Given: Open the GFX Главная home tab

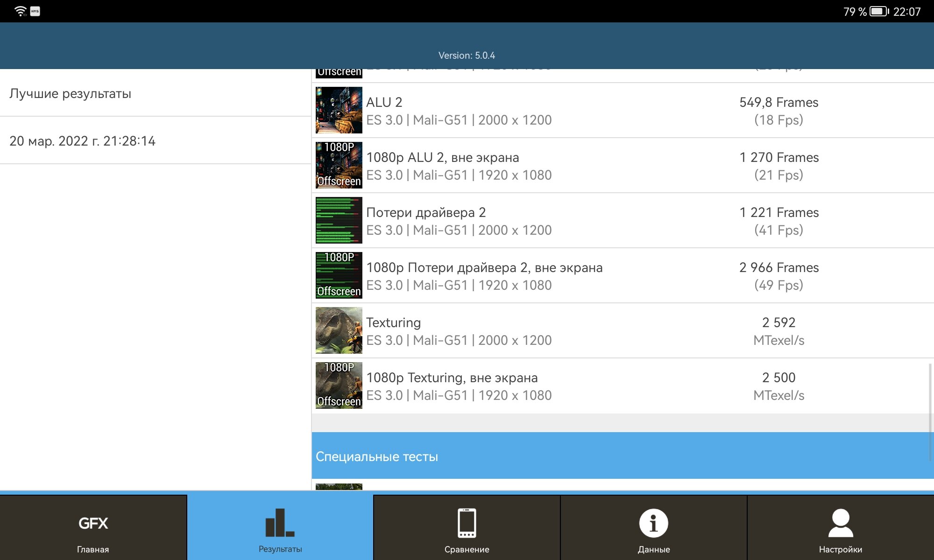Looking at the screenshot, I should 93,527.
